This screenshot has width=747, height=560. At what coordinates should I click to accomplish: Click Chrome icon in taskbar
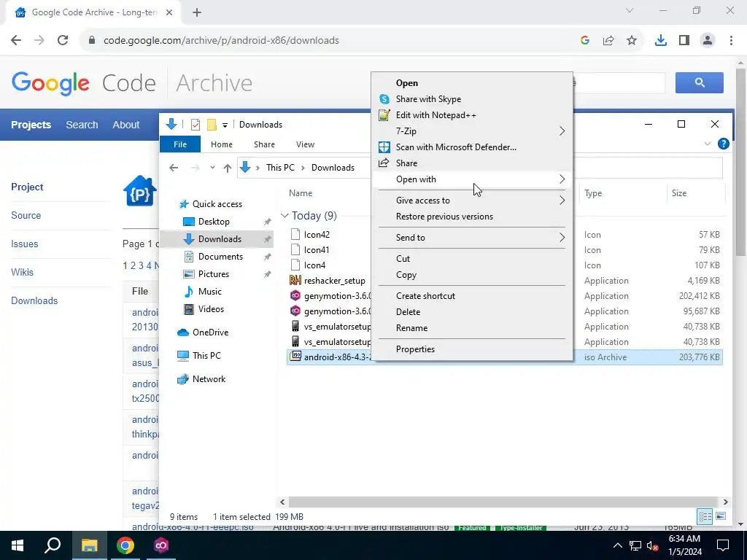pyautogui.click(x=125, y=545)
